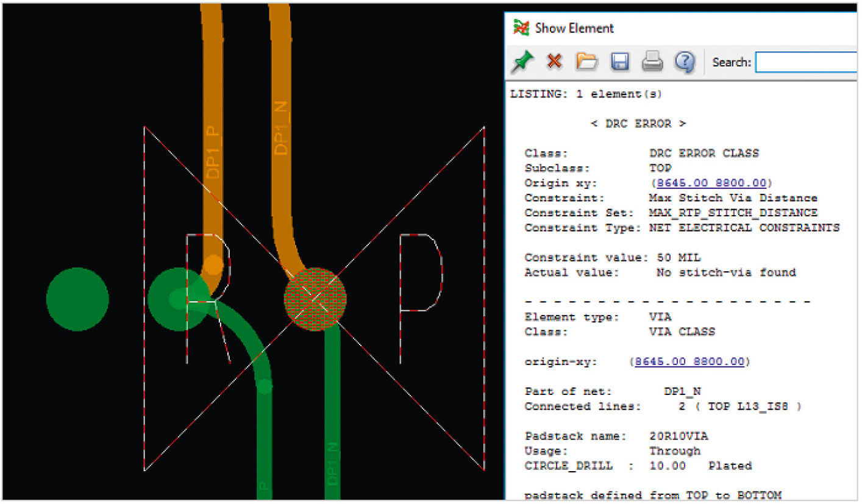Click the 'padstack defined from TOP to BOTTOM' line
The image size is (862, 504).
(653, 495)
